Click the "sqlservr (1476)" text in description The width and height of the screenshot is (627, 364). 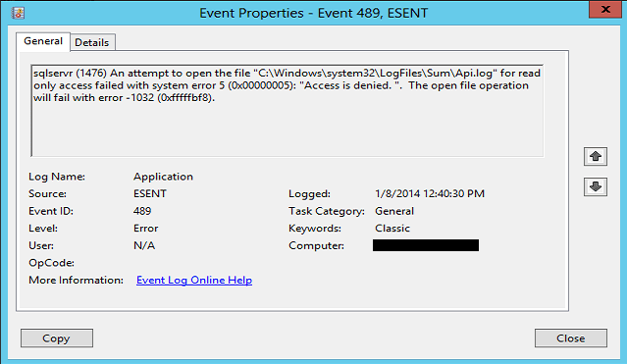click(71, 74)
